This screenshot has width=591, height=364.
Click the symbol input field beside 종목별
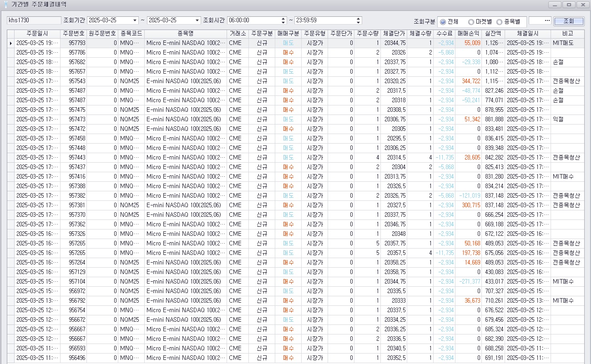coord(536,20)
